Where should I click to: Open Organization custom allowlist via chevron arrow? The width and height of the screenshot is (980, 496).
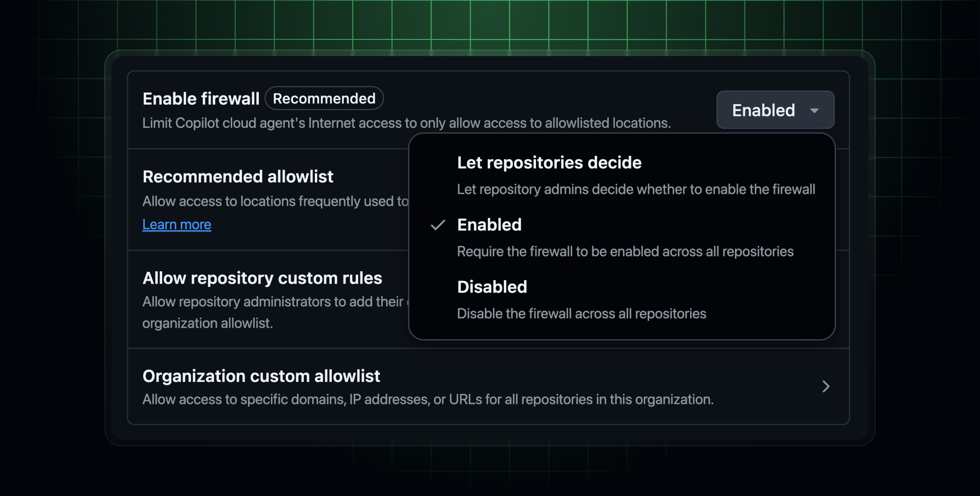pyautogui.click(x=826, y=387)
